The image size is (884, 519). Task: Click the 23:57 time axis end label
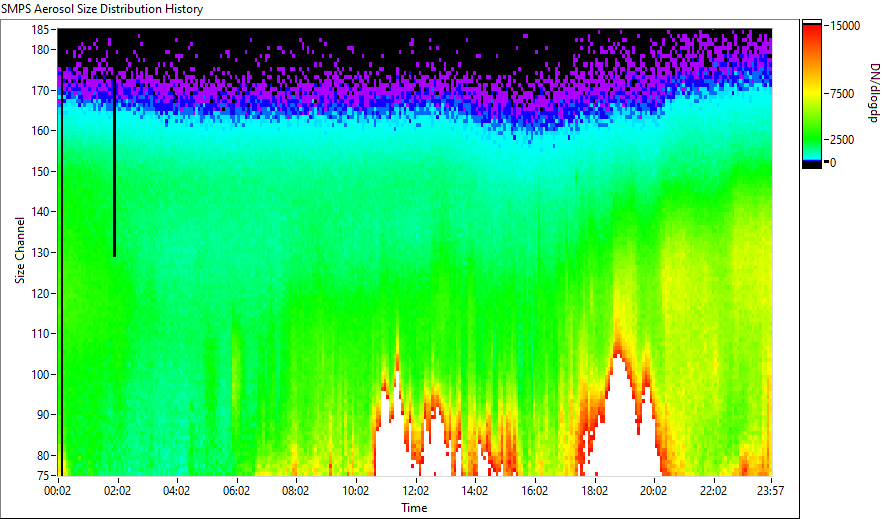click(770, 491)
